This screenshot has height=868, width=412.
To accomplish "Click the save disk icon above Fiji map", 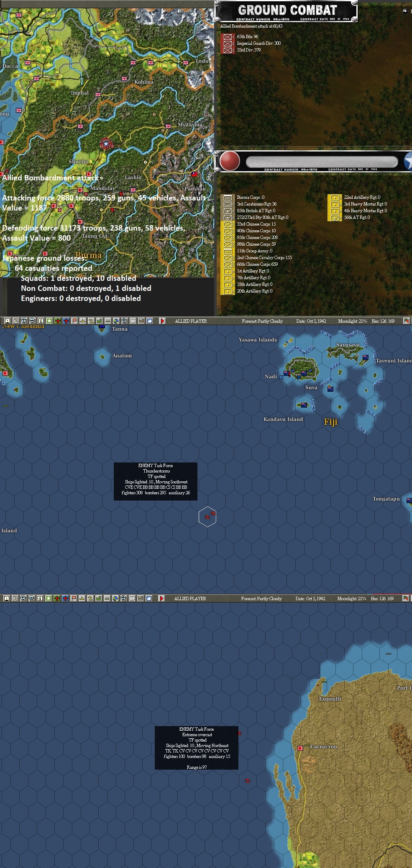I will (x=7, y=321).
